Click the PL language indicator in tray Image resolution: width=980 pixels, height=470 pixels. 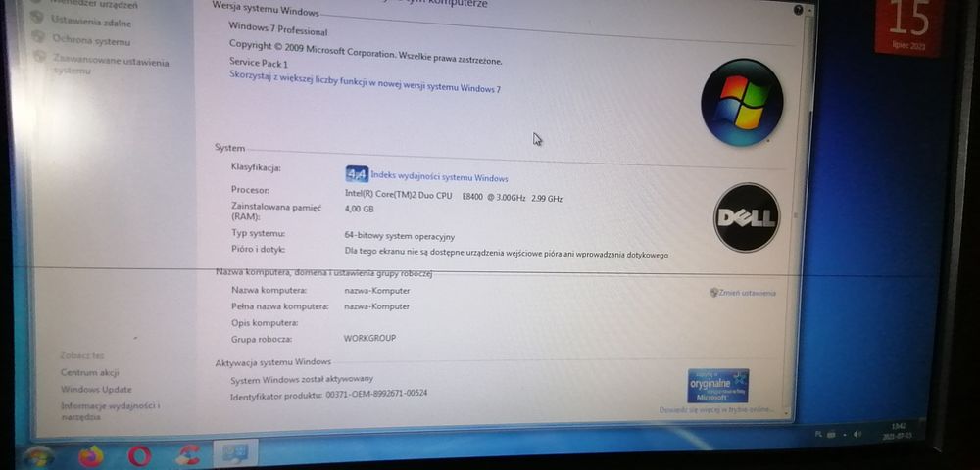tap(818, 433)
